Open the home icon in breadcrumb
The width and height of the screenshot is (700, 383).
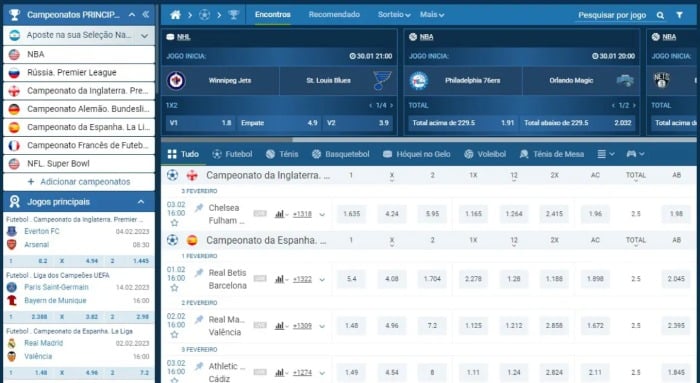coord(175,15)
